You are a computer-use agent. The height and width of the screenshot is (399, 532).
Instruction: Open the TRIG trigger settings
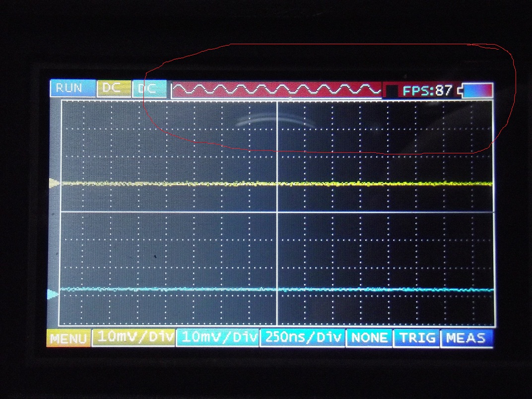click(416, 338)
